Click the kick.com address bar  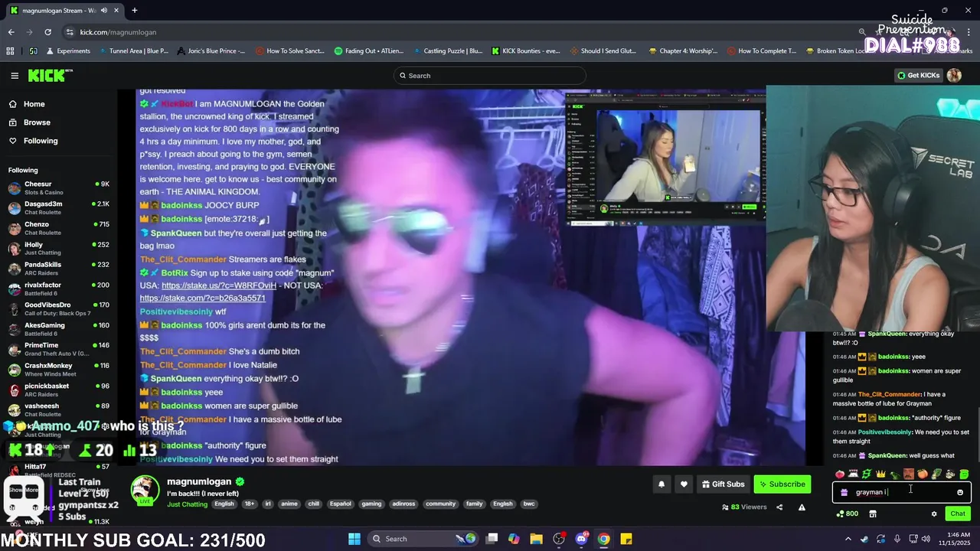point(459,32)
